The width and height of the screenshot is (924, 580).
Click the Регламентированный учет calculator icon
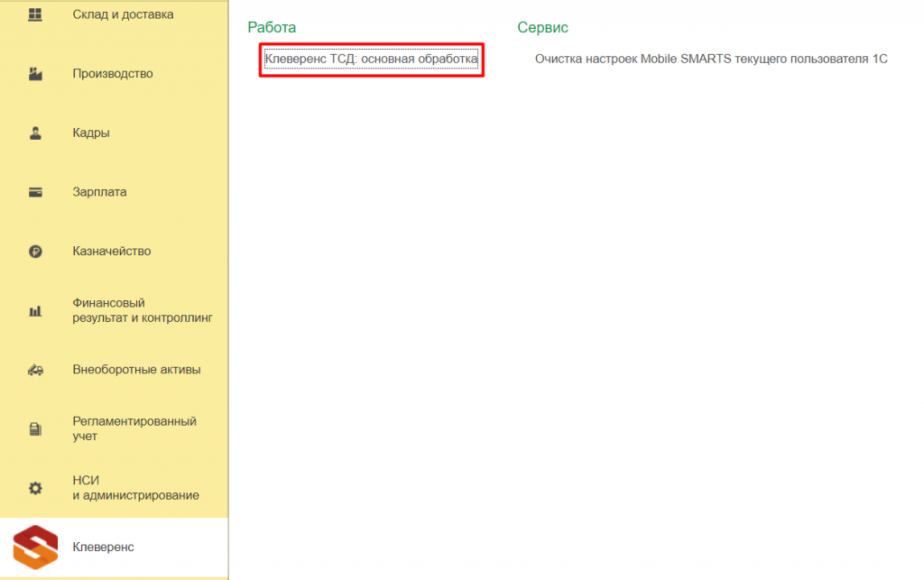[x=35, y=428]
